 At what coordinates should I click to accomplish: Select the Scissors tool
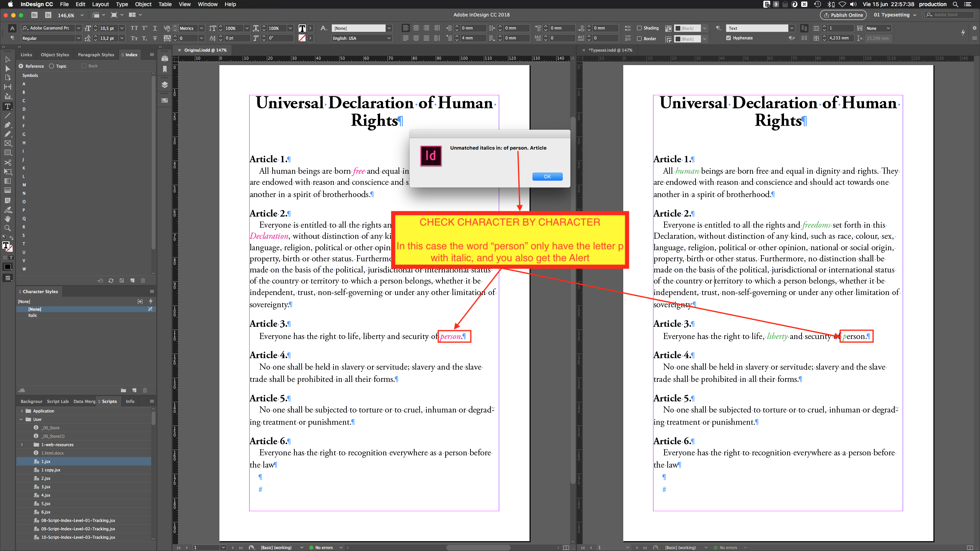point(7,163)
